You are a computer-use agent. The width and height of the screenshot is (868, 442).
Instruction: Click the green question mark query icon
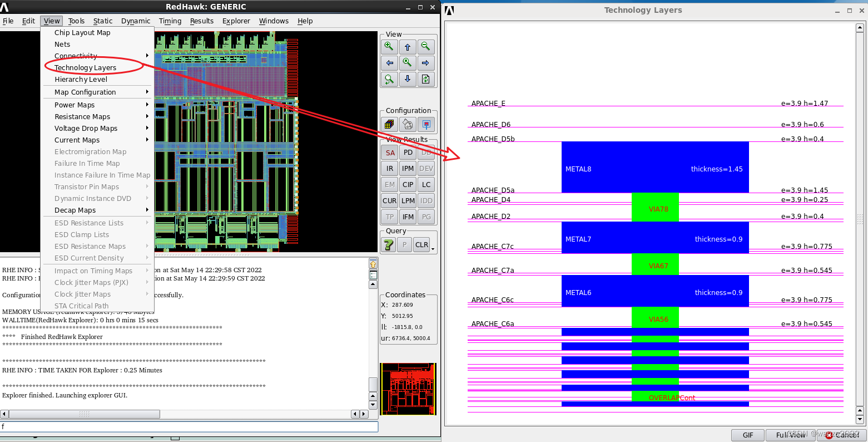389,244
